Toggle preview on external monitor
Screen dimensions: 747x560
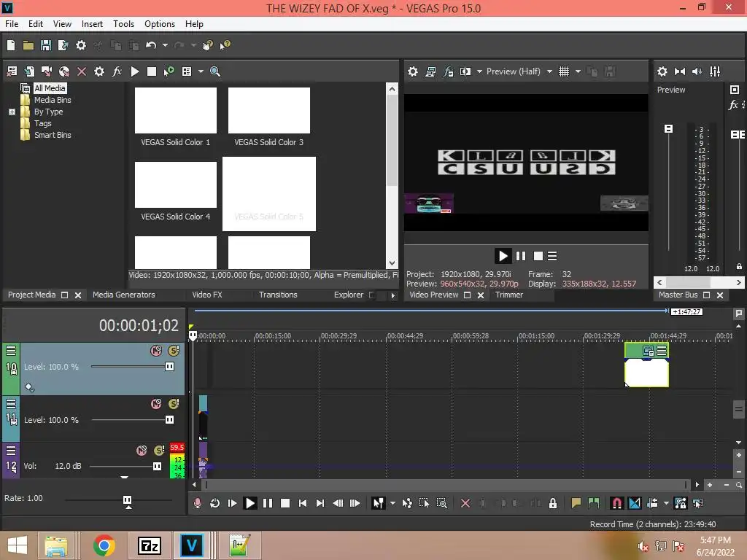[x=430, y=71]
